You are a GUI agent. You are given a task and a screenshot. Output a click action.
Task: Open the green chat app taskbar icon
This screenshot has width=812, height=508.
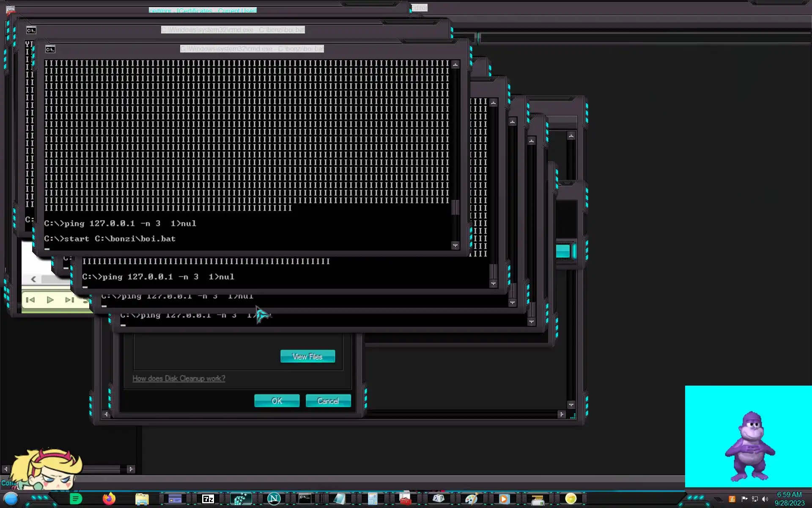[x=76, y=499]
